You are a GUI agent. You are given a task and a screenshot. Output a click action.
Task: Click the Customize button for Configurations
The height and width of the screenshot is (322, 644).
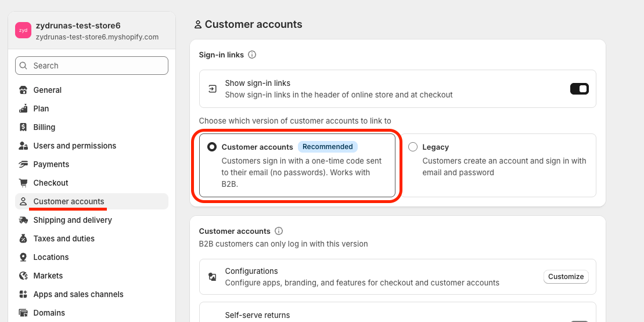pos(566,277)
